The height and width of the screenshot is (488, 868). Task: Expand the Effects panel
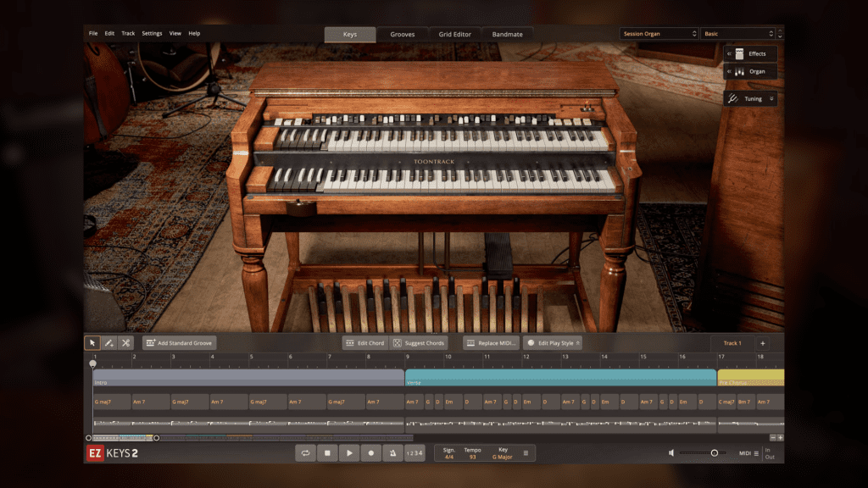coord(750,54)
